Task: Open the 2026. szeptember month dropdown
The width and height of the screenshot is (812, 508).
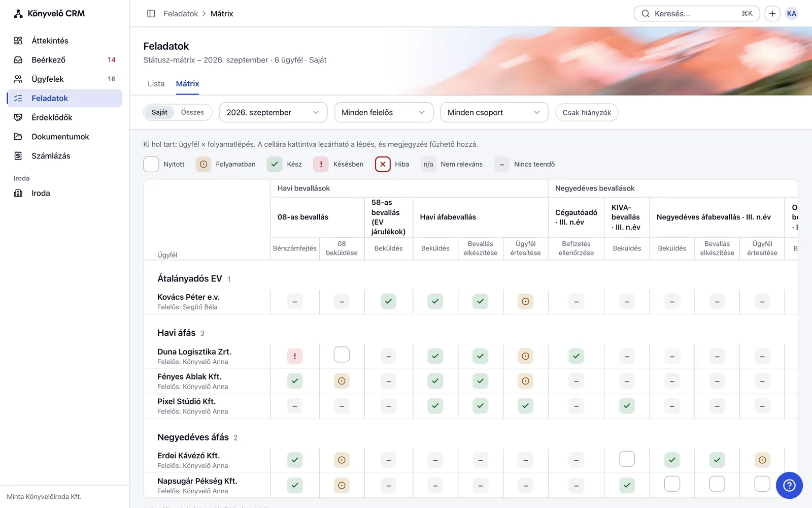Action: (x=273, y=112)
